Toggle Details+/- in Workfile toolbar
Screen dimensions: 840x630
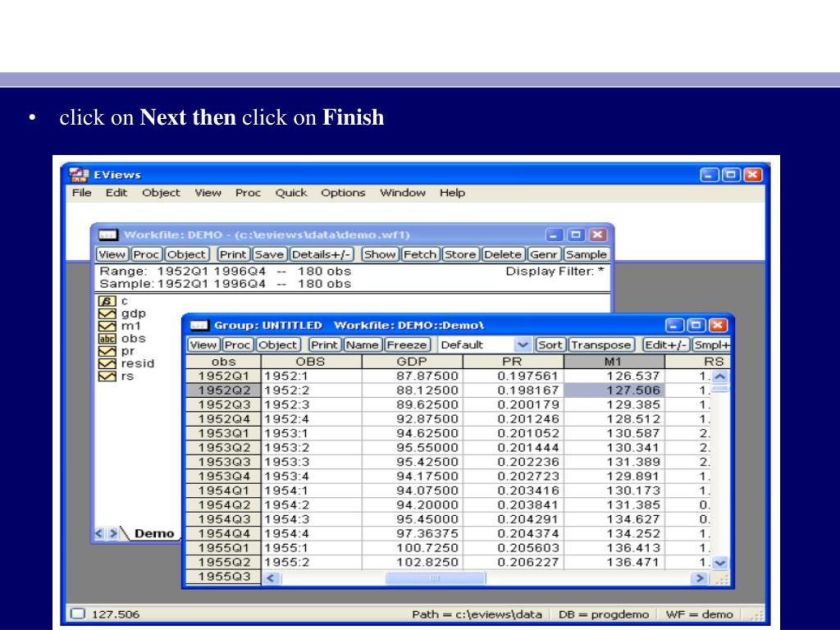pyautogui.click(x=322, y=254)
